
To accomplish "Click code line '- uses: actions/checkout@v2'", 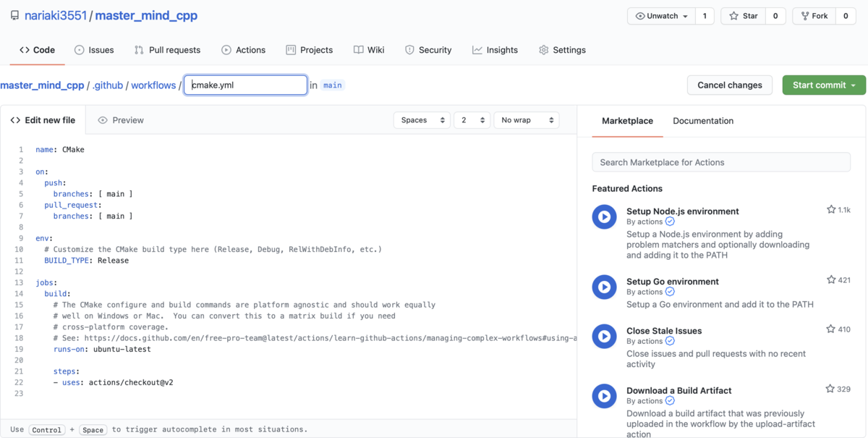I will pos(113,382).
